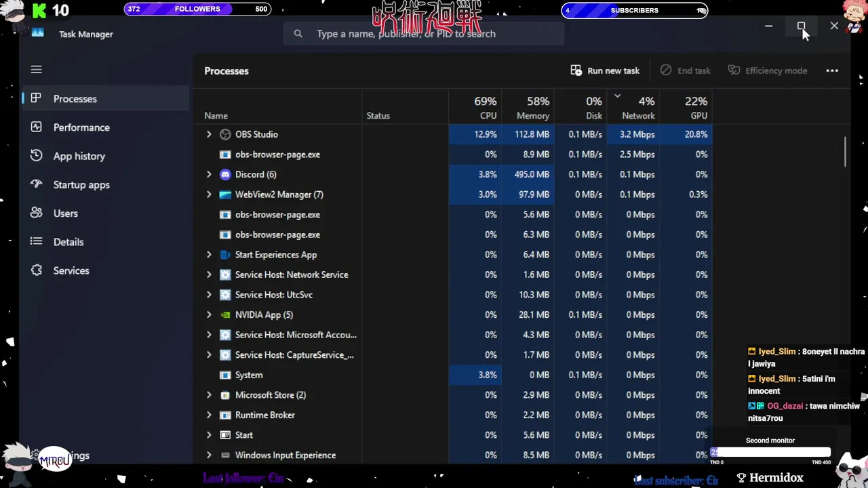The width and height of the screenshot is (868, 488).
Task: Expand the Windows Input Experience row
Action: pyautogui.click(x=209, y=455)
